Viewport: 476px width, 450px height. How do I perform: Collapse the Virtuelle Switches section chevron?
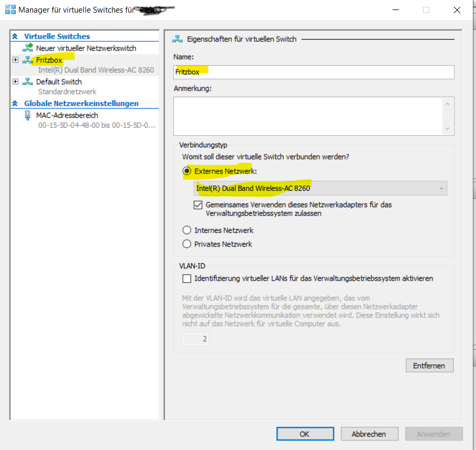click(15, 36)
